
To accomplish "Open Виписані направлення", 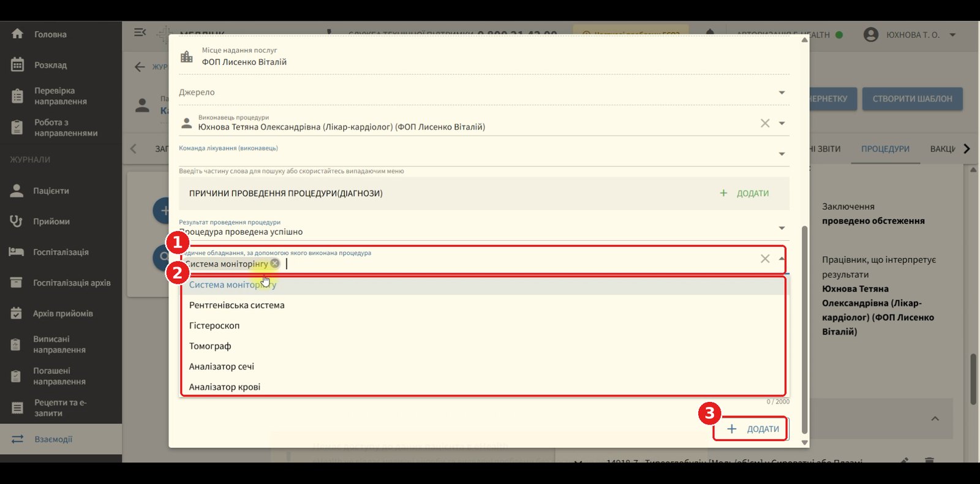I will tap(61, 344).
